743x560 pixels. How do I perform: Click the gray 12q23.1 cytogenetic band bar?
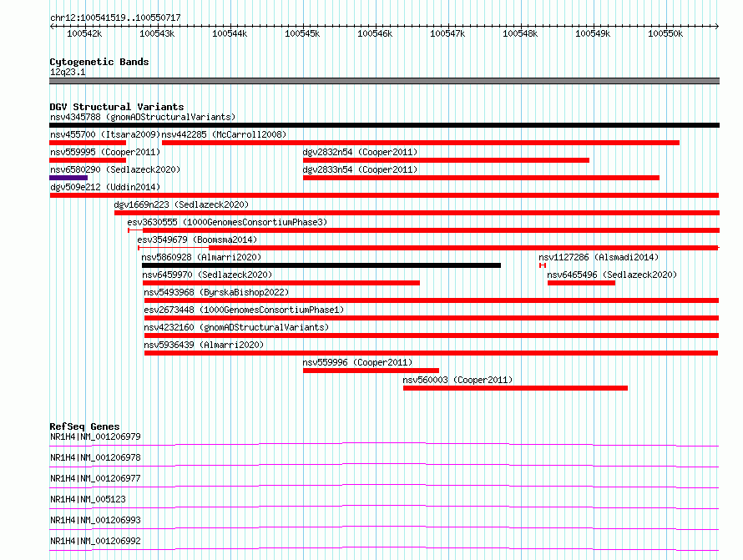point(384,81)
